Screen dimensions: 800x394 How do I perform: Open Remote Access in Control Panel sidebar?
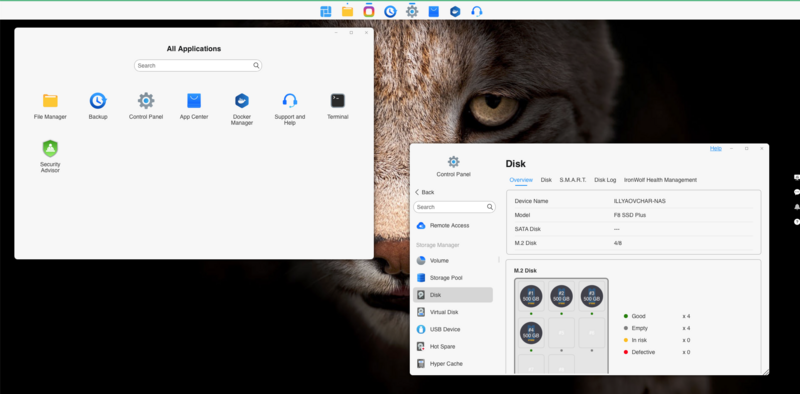pyautogui.click(x=443, y=225)
